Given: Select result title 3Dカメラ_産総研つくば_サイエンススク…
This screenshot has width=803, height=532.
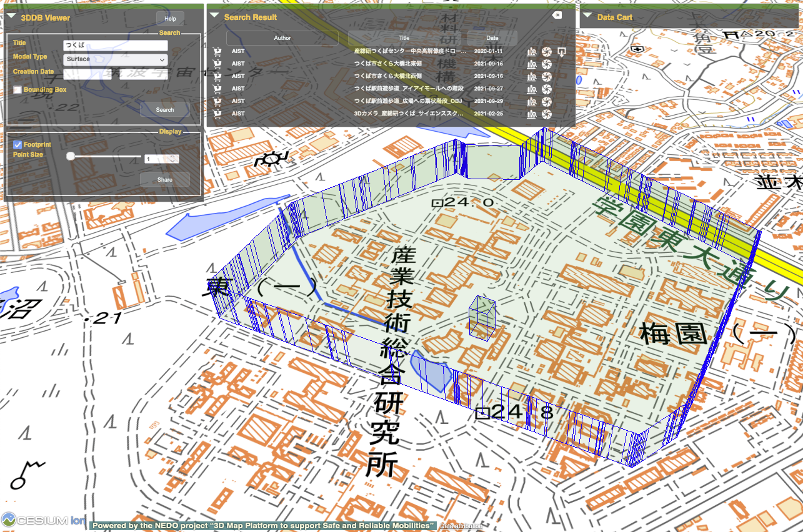Looking at the screenshot, I should (409, 114).
